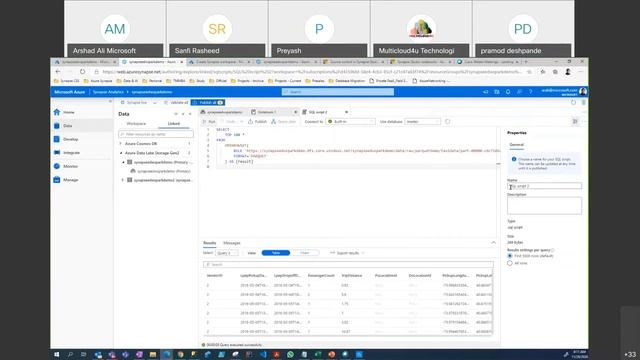Open the Develop hub in sidebar

tap(82, 139)
